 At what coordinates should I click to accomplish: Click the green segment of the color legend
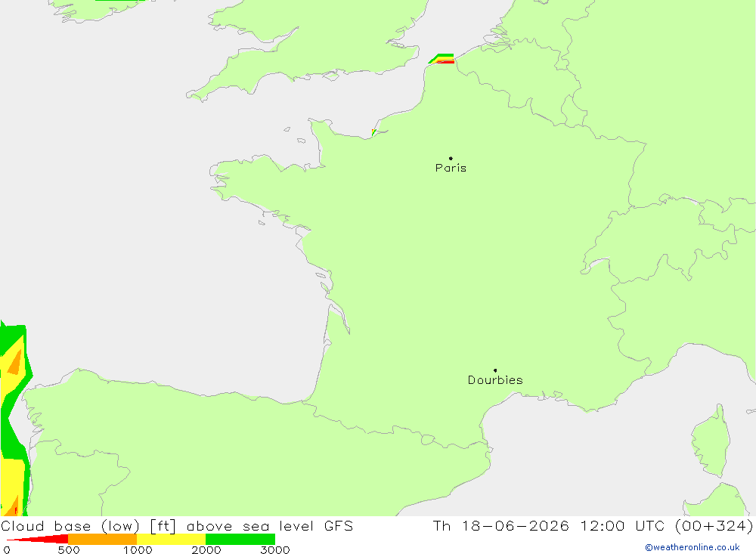pyautogui.click(x=240, y=539)
